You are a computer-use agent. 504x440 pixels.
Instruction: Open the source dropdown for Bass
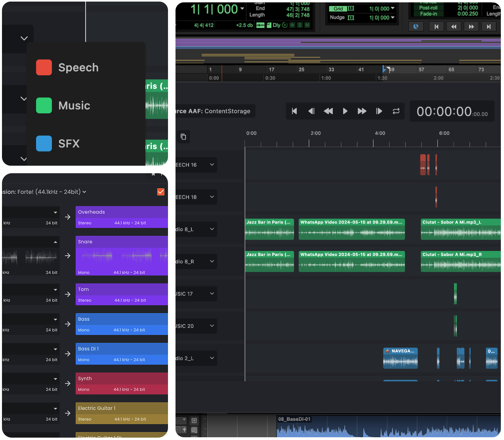pyautogui.click(x=55, y=319)
